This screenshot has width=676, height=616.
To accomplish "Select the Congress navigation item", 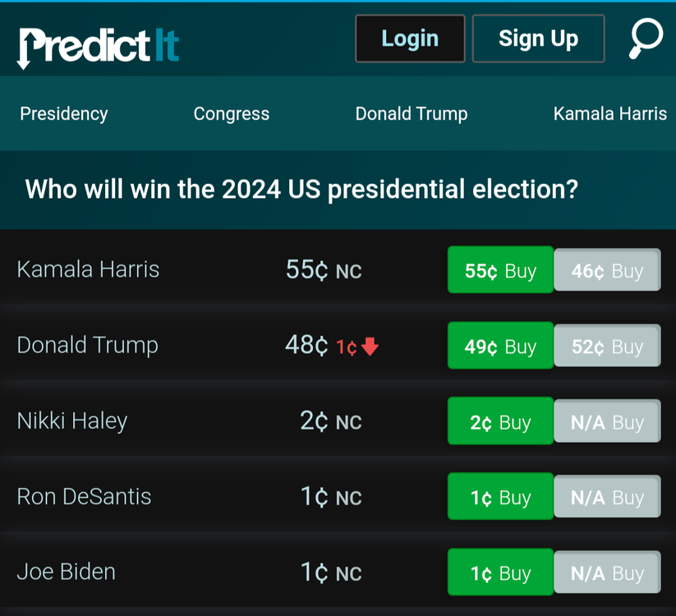I will (231, 113).
